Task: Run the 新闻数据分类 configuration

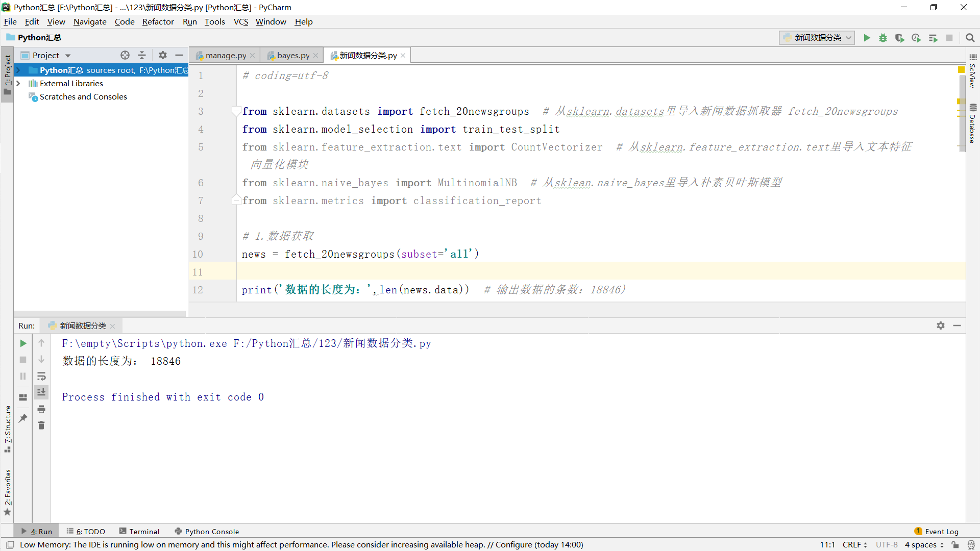Action: 867,37
